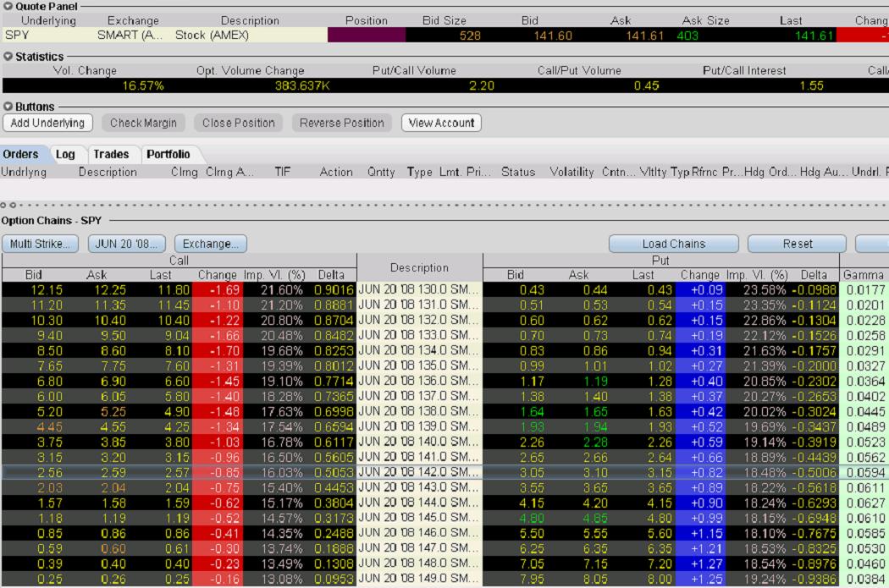This screenshot has height=588, width=889.
Task: Select the JUN 20 '08 130.0 description row
Action: pos(419,289)
